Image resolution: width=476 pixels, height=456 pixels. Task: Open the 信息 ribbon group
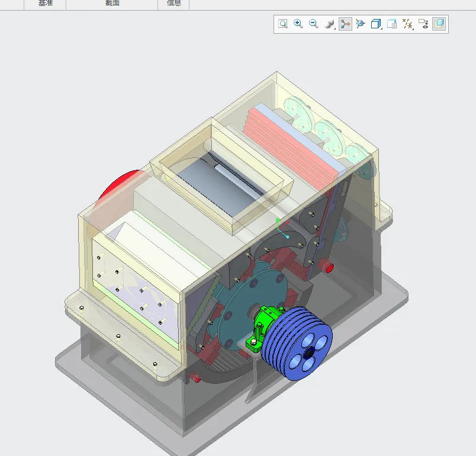tap(174, 4)
